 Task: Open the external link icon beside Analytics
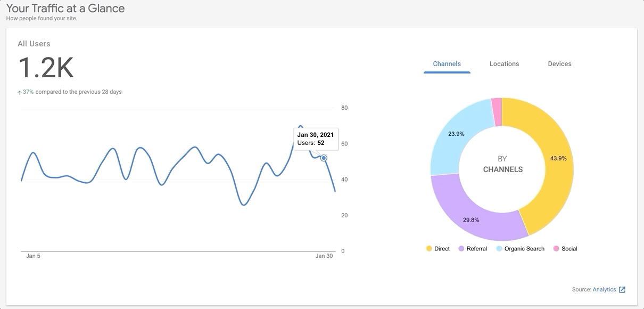click(622, 290)
